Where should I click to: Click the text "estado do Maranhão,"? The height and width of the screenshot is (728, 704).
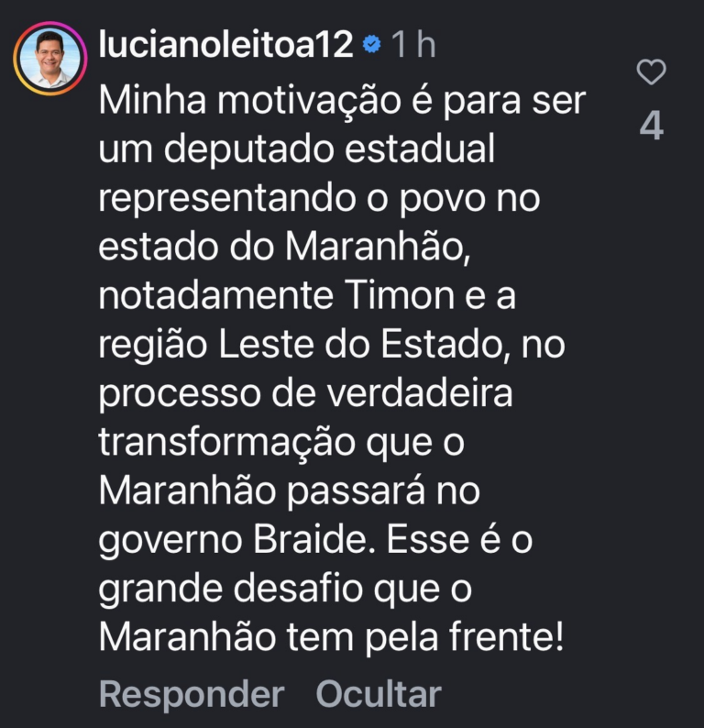click(x=285, y=248)
